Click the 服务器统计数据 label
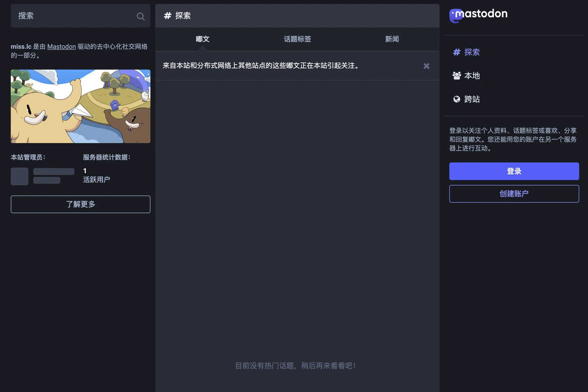This screenshot has width=588, height=392. [x=107, y=157]
